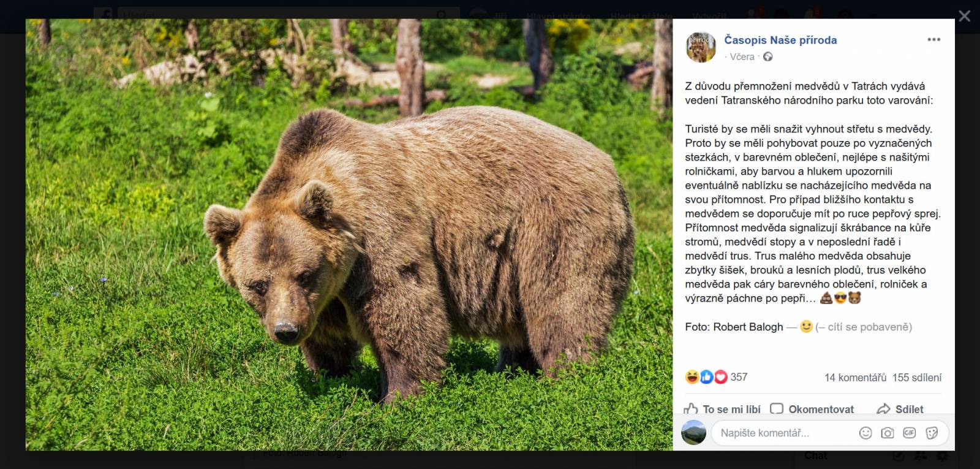Click the Okomentovat comment button
The width and height of the screenshot is (980, 469).
point(812,409)
